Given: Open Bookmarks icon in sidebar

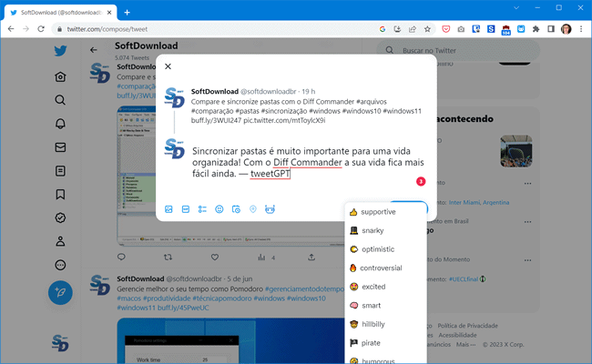Looking at the screenshot, I should (x=60, y=194).
